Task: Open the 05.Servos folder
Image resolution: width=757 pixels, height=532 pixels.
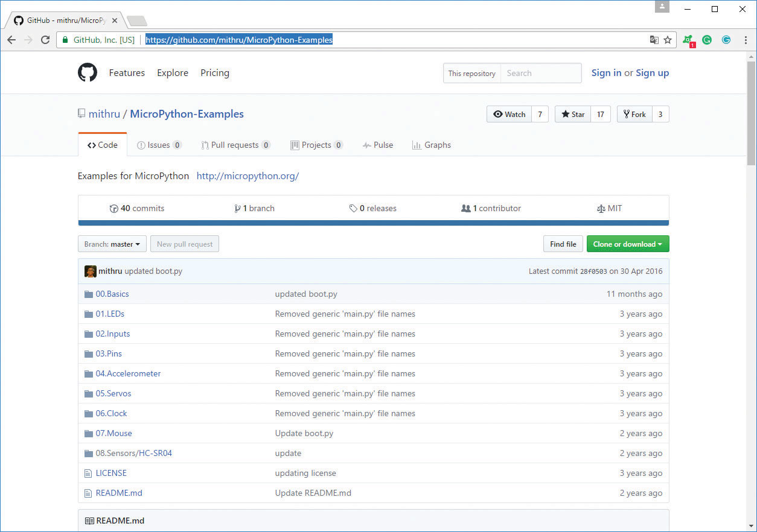Action: 113,394
